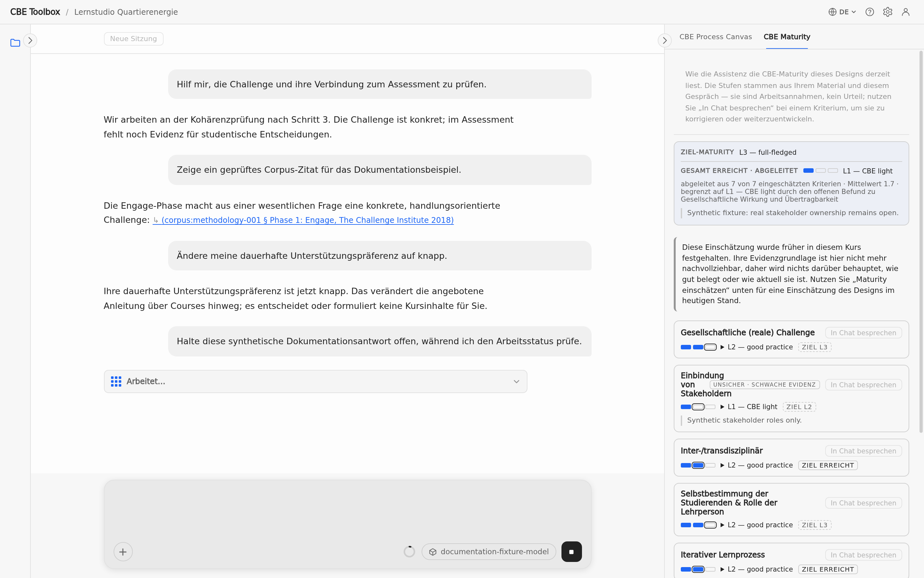Click In Chat besprechen for Selbstbestimmung der Studierenden
The width and height of the screenshot is (924, 578).
[863, 503]
